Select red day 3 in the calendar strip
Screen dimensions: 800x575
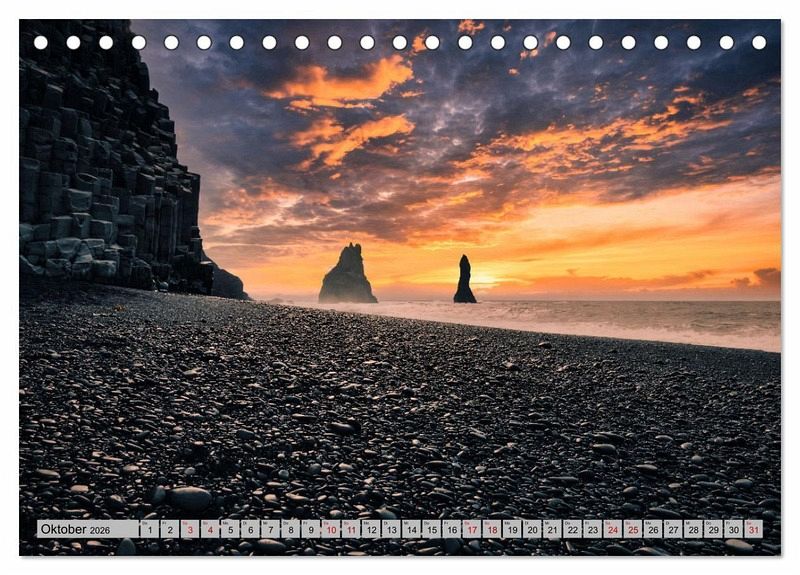pyautogui.click(x=190, y=529)
